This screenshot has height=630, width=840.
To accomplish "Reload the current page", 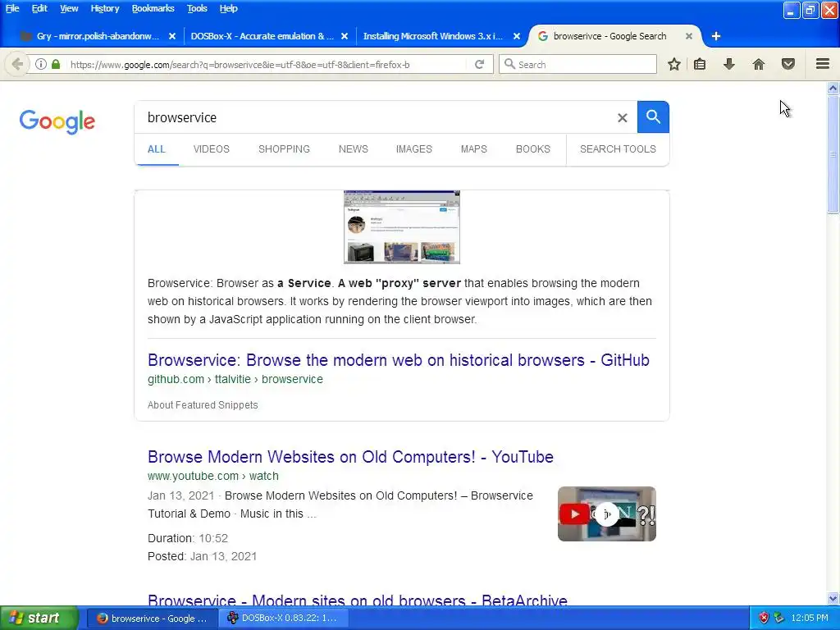I will [x=479, y=64].
